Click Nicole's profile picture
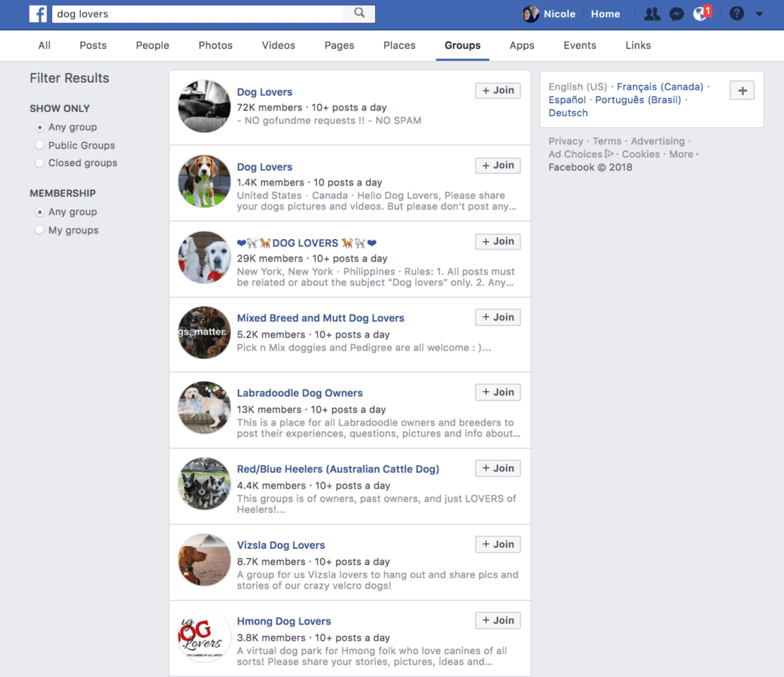The width and height of the screenshot is (784, 677). point(531,14)
